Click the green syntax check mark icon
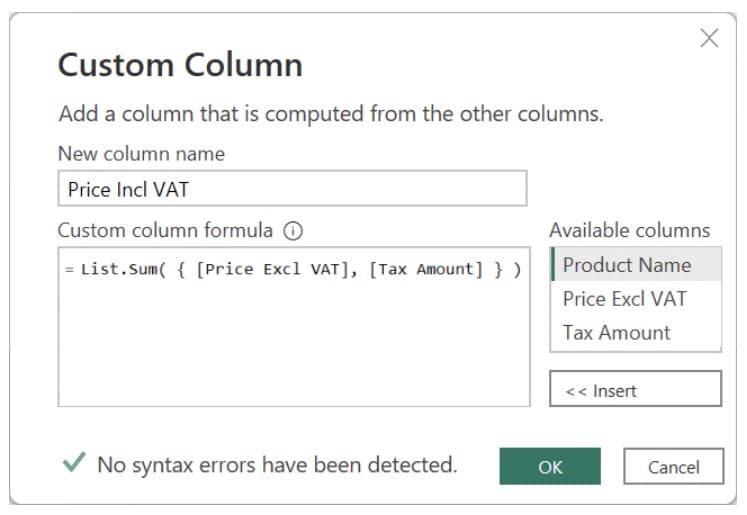 (x=74, y=462)
